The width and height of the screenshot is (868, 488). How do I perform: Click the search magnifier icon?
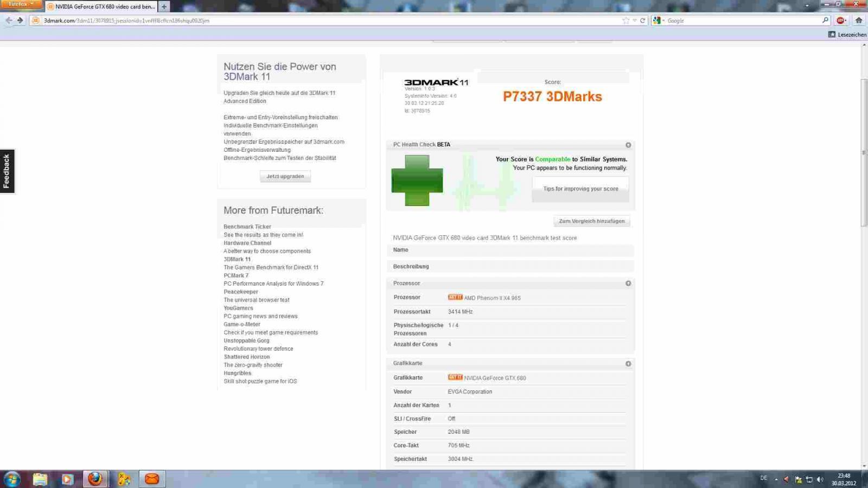point(826,20)
